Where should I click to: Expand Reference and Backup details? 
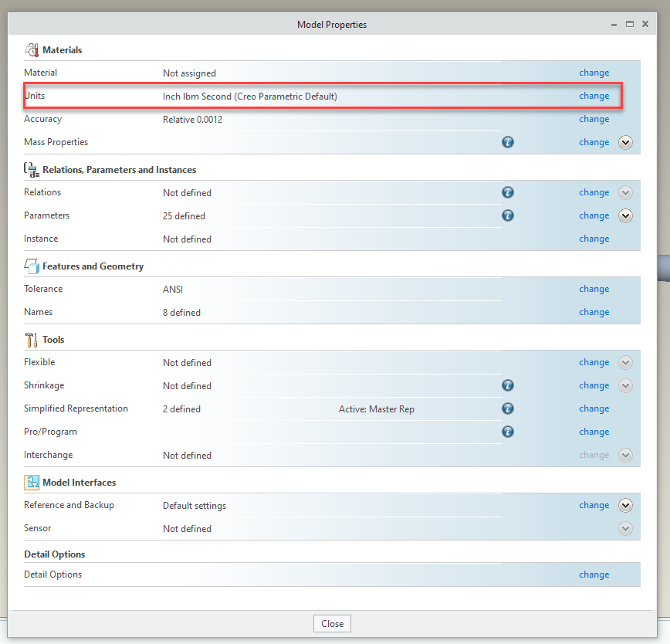click(x=626, y=505)
